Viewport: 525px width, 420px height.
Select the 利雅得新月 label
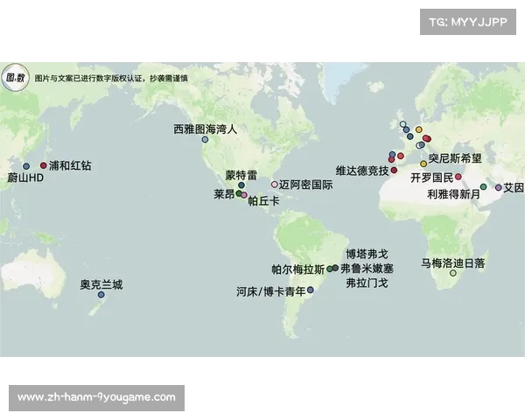click(453, 194)
